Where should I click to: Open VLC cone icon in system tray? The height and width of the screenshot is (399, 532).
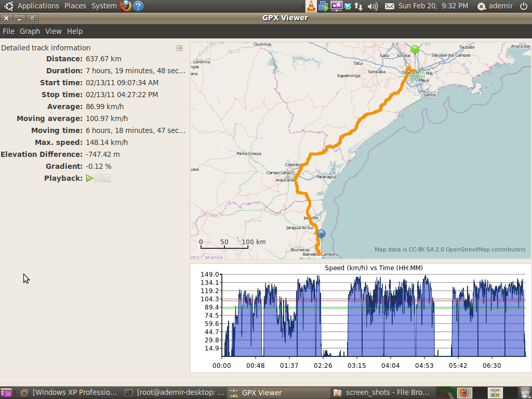[311, 6]
